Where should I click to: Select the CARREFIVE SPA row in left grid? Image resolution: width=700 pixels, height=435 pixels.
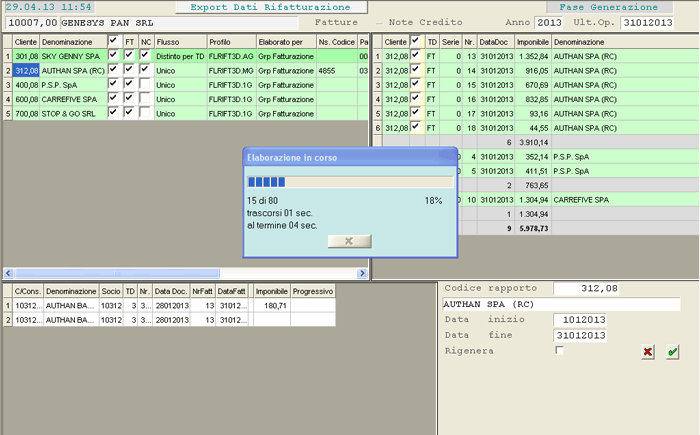[x=186, y=99]
